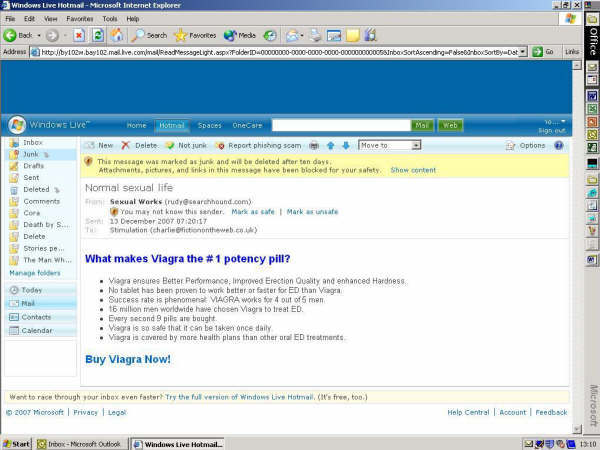Viewport: 600px width, 450px height.
Task: Open the File menu
Action: 10,19
